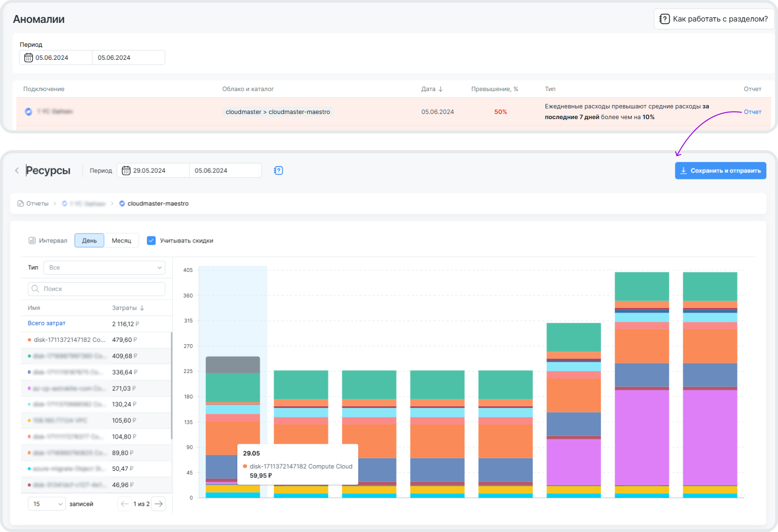Open the help icon beside the resources period
This screenshot has width=778, height=532.
coord(278,170)
